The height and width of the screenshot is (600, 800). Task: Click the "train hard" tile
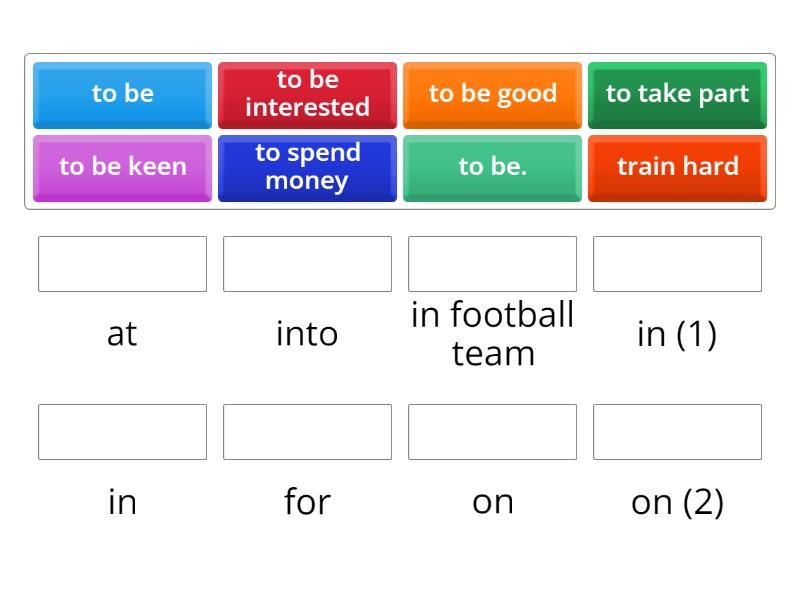click(x=677, y=167)
